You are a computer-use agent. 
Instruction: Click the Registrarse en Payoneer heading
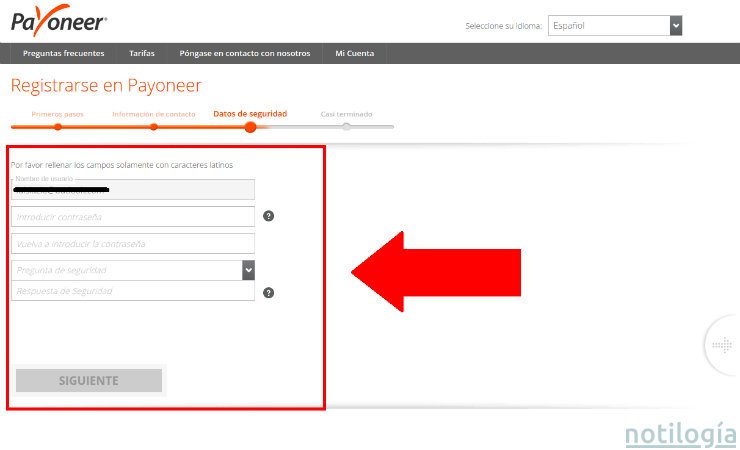106,85
